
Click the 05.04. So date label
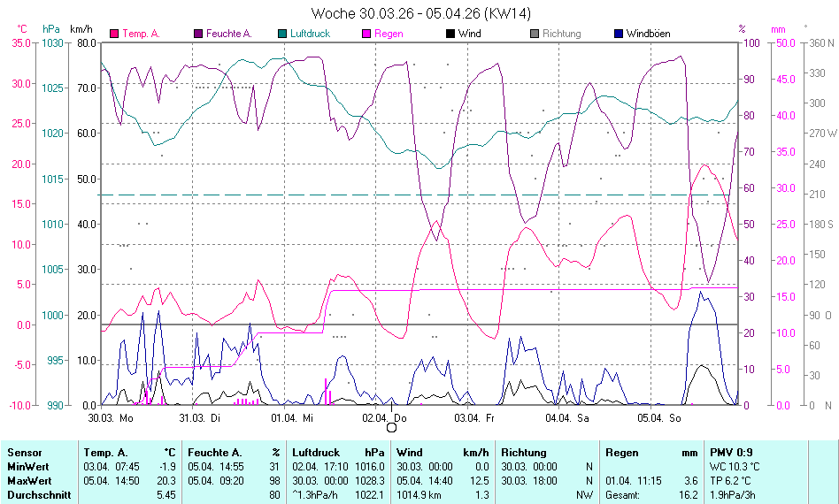click(x=658, y=417)
